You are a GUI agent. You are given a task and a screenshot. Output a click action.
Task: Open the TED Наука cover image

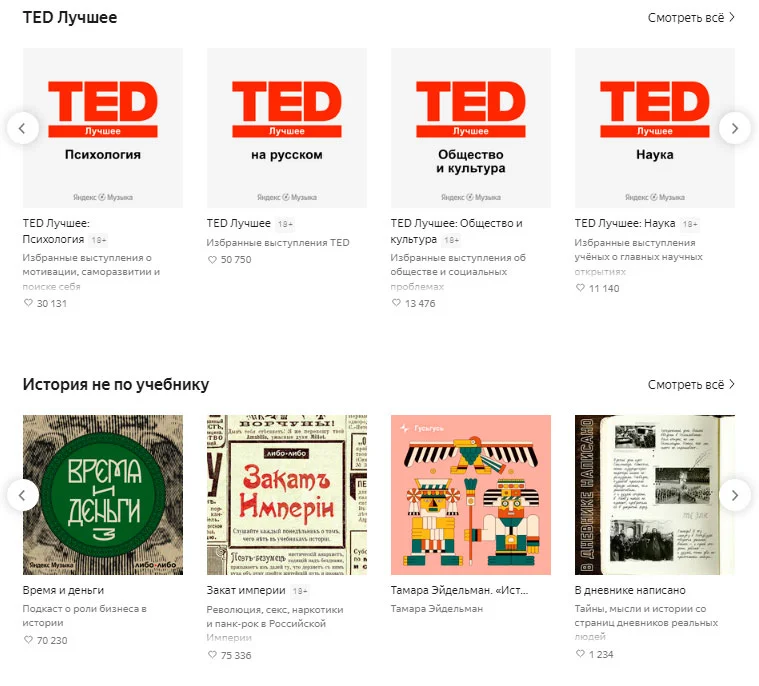[x=655, y=127]
